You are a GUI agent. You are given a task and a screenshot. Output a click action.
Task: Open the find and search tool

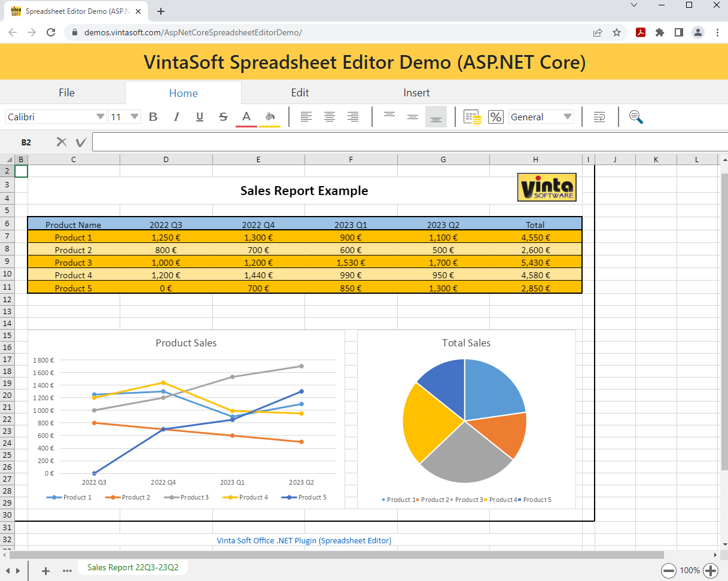click(636, 117)
